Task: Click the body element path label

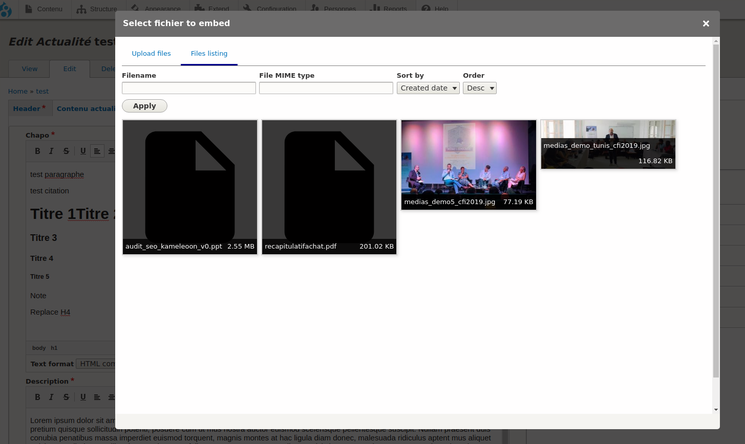Action: (39, 348)
